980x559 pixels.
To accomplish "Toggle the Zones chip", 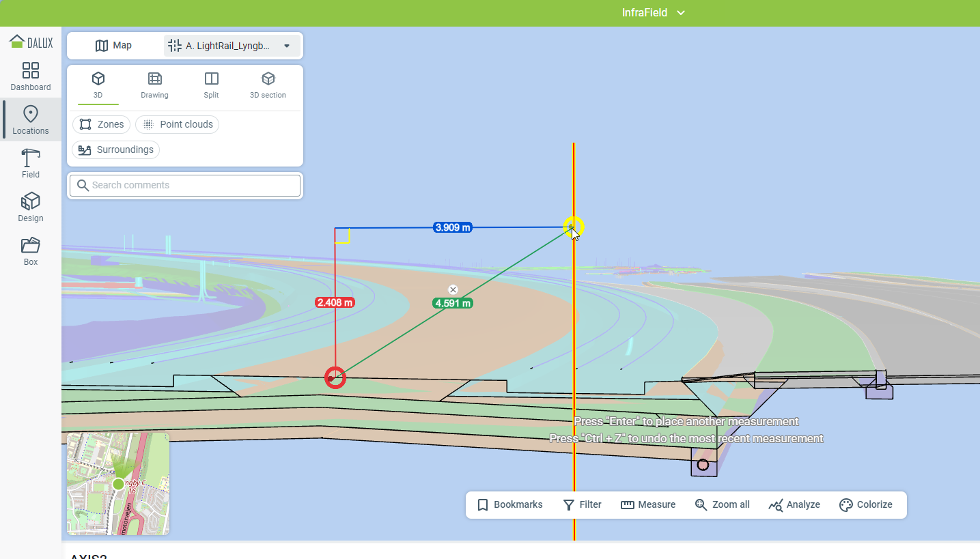I will pyautogui.click(x=101, y=124).
